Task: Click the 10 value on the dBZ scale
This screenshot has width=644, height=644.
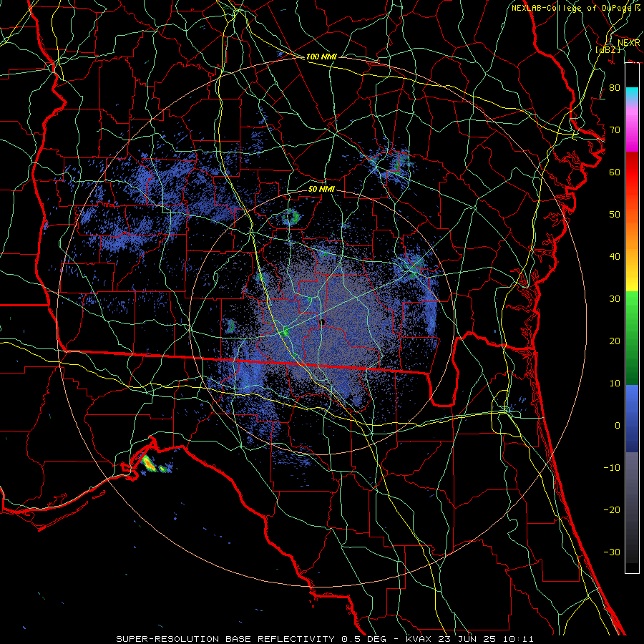Action: coord(615,384)
